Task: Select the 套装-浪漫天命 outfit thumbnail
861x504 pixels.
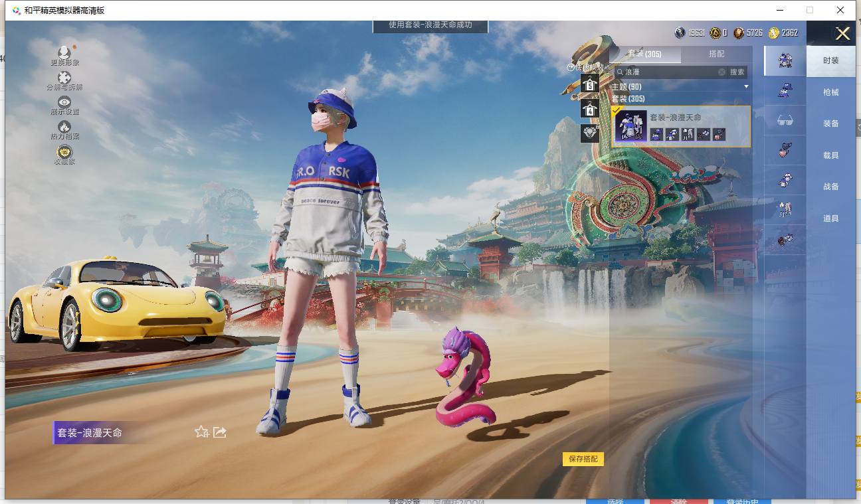Action: coord(630,126)
